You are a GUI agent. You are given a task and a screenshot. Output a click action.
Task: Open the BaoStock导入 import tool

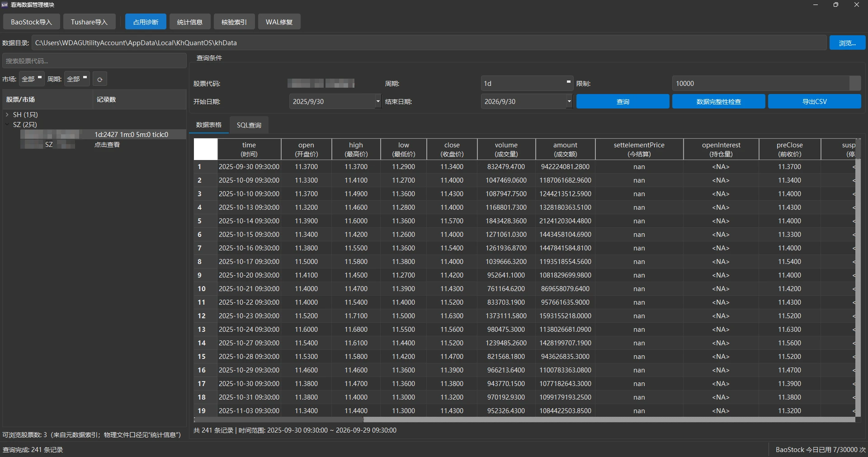[x=31, y=22]
